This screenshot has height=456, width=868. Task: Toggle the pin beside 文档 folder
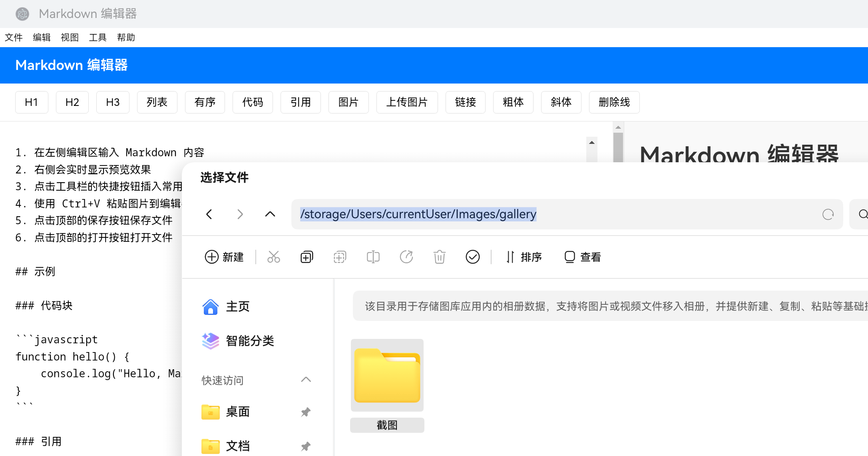pos(306,446)
